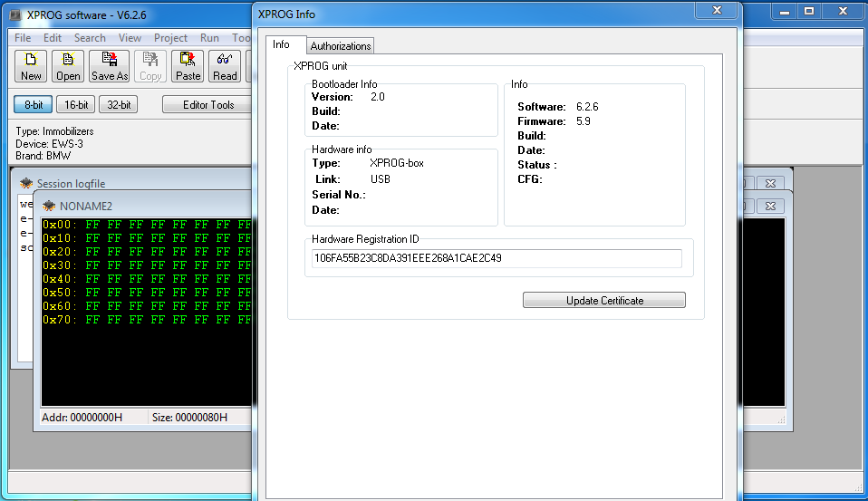Image resolution: width=868 pixels, height=501 pixels.
Task: Close the XPROG Info dialog
Action: [717, 10]
